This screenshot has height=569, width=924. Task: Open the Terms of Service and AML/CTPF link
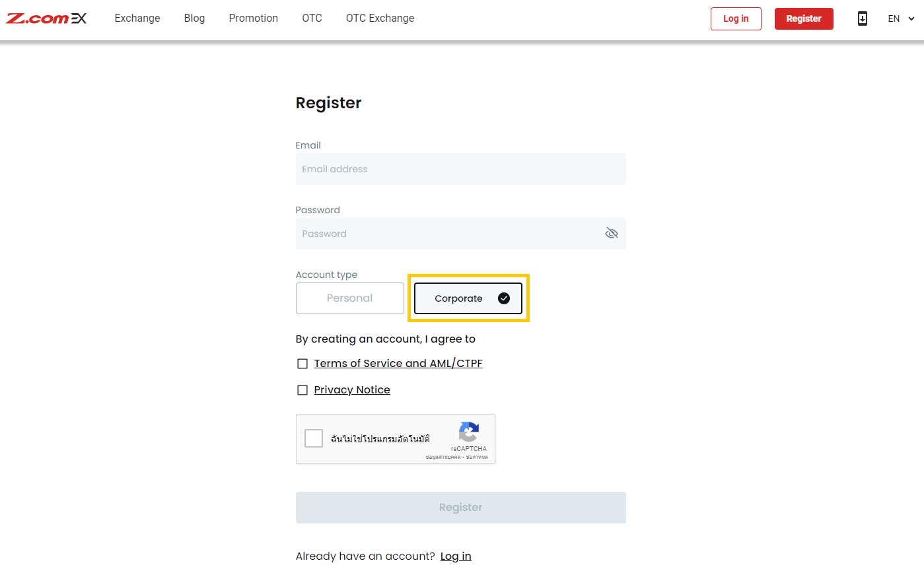point(398,363)
